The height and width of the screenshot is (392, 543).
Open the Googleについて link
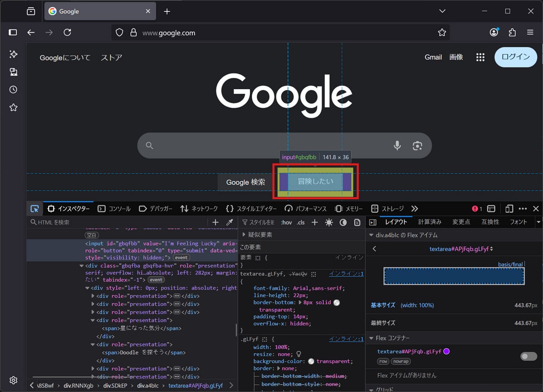[x=65, y=57]
